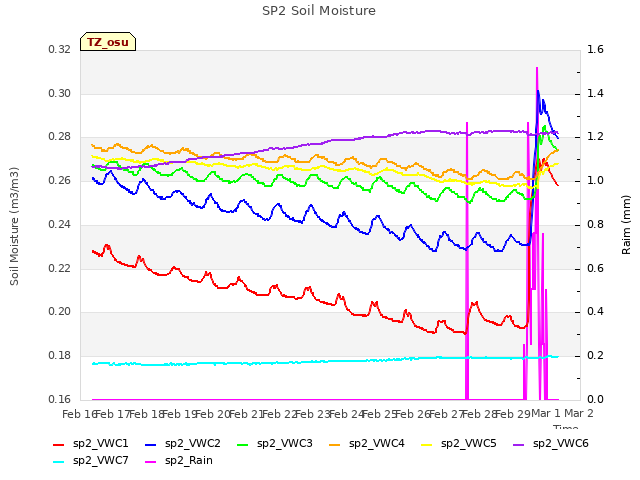The height and width of the screenshot is (480, 640).
Task: Click the red sp2_VWC1 legend swatch
Action: (59, 444)
